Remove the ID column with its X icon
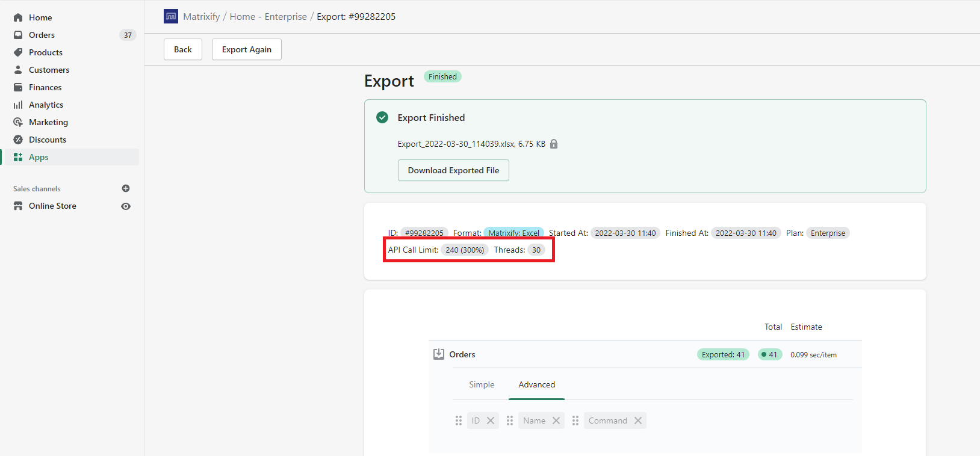Image resolution: width=980 pixels, height=456 pixels. point(491,421)
